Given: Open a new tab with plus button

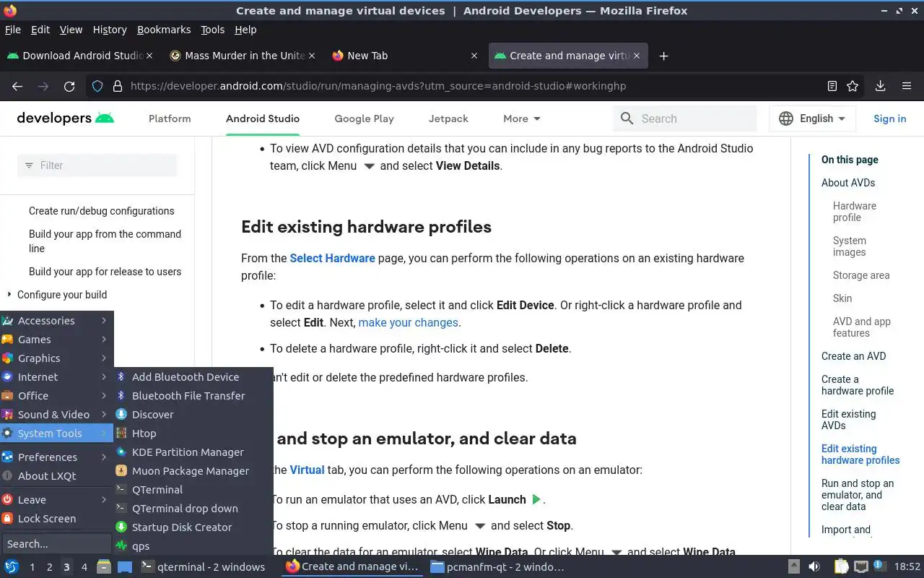Looking at the screenshot, I should 663,56.
